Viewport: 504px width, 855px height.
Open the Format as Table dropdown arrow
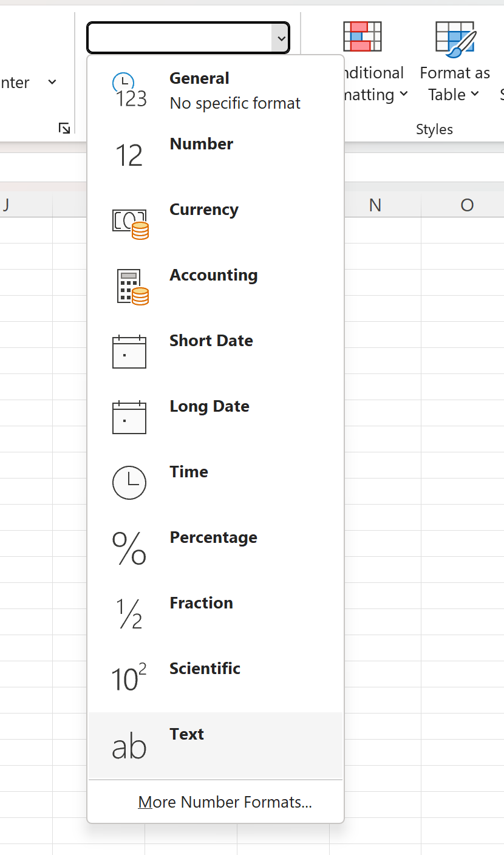(475, 95)
